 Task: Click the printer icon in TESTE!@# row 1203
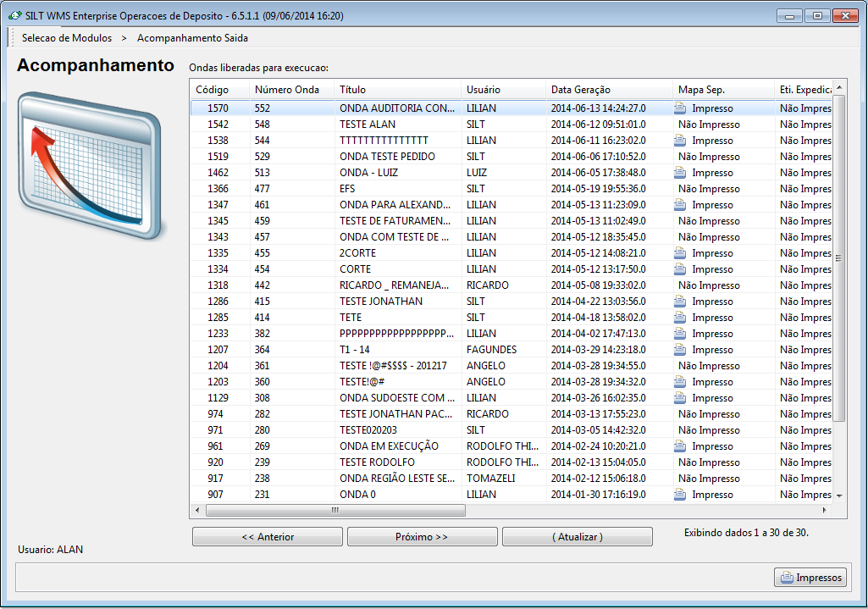point(680,381)
